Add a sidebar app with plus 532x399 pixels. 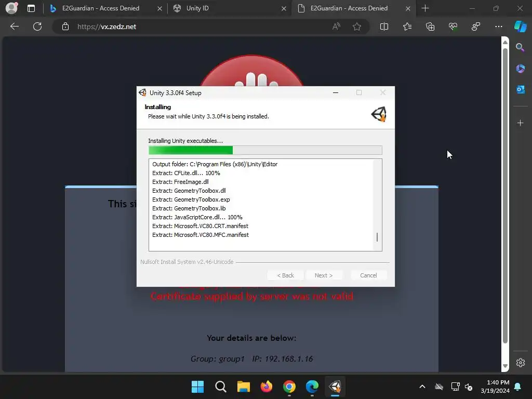tap(521, 123)
